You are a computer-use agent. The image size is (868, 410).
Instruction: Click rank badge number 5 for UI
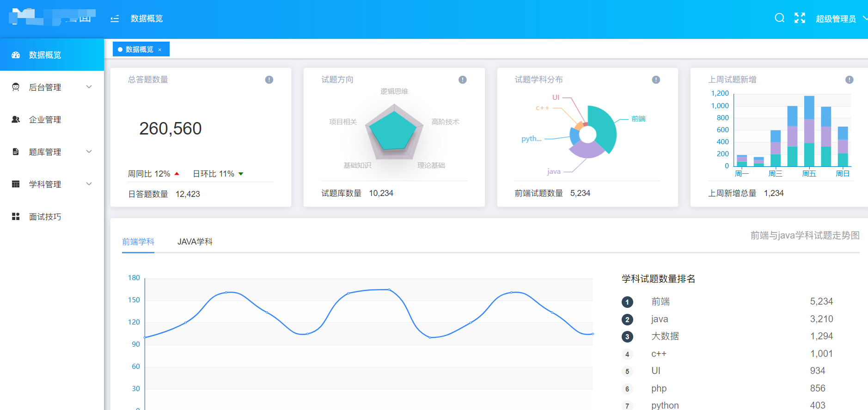[x=627, y=371]
